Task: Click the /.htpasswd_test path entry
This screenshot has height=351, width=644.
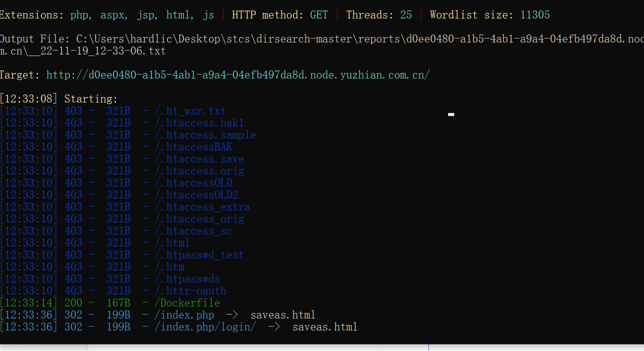Action: pyautogui.click(x=199, y=255)
